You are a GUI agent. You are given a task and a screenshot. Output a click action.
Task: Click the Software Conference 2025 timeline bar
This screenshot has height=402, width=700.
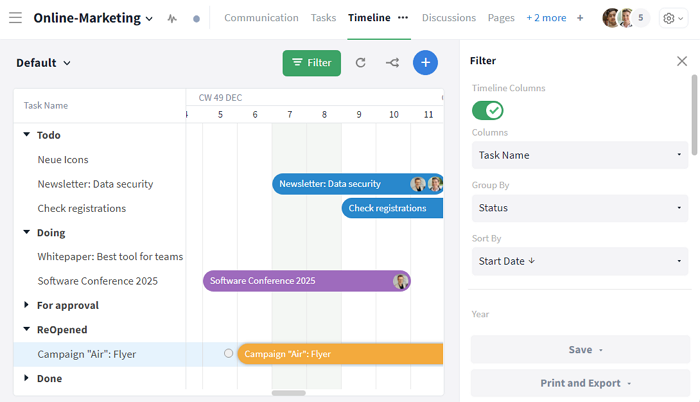(x=300, y=281)
